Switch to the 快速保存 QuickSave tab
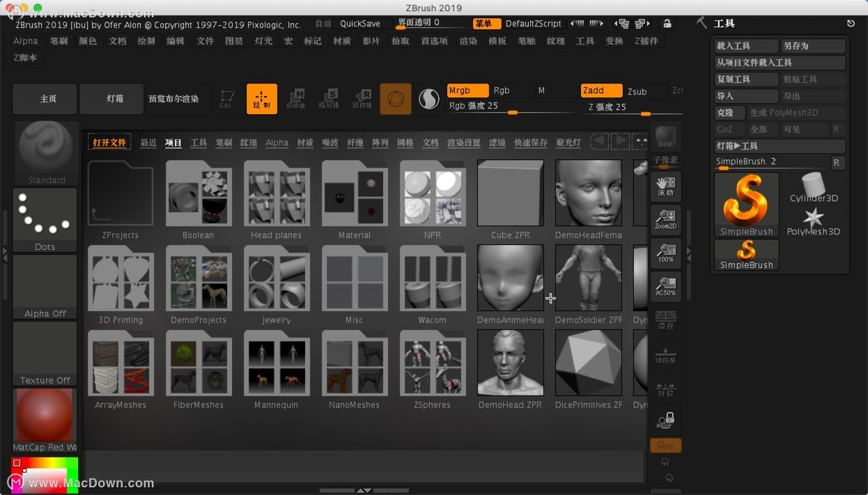This screenshot has height=495, width=868. 531,143
